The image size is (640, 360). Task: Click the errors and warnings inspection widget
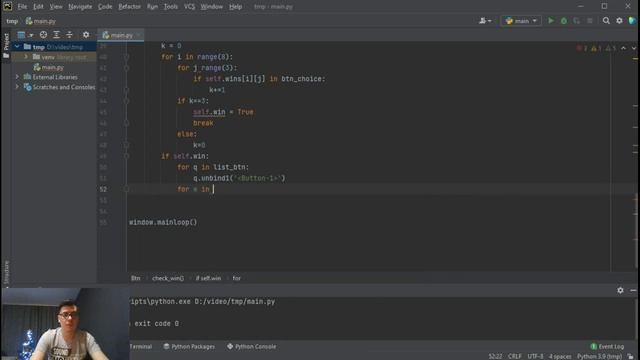[x=596, y=48]
